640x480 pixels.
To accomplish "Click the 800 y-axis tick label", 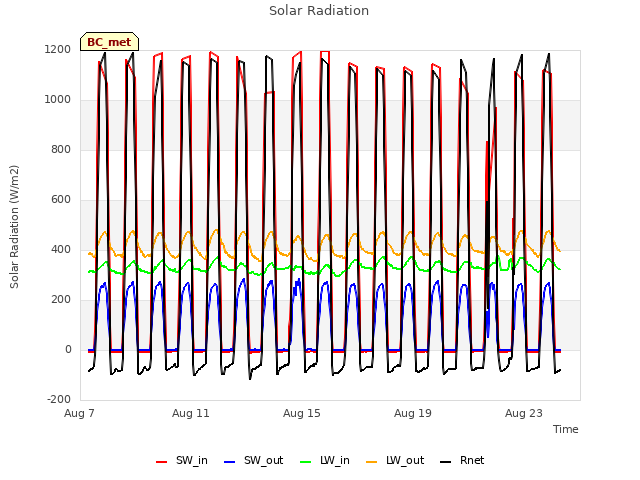I will coord(61,150).
